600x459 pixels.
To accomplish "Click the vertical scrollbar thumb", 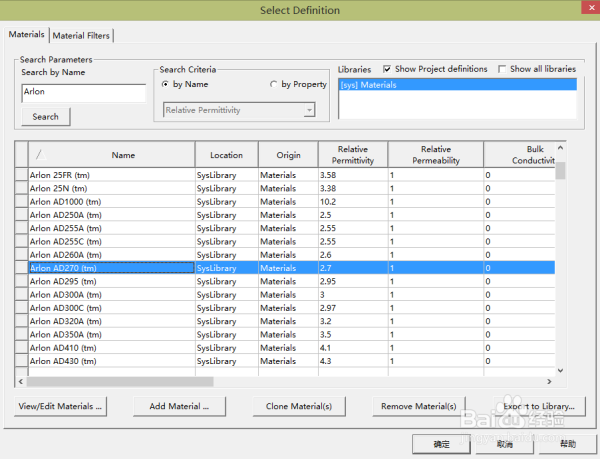I will pyautogui.click(x=560, y=171).
